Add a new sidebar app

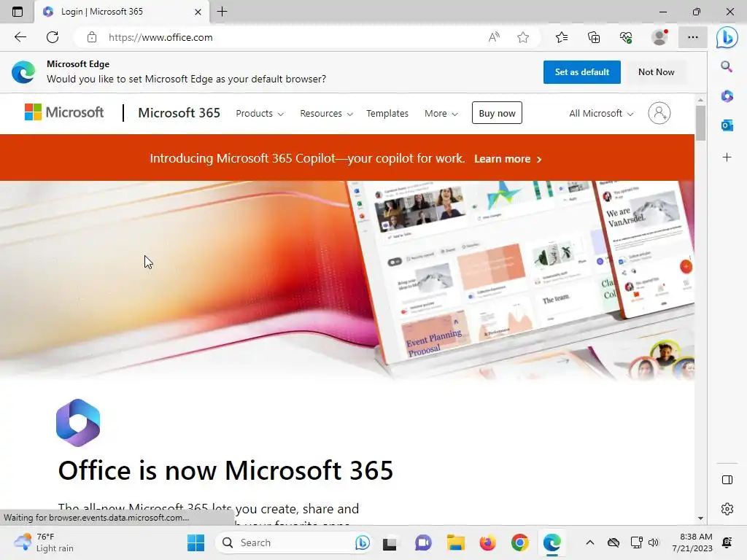point(727,157)
